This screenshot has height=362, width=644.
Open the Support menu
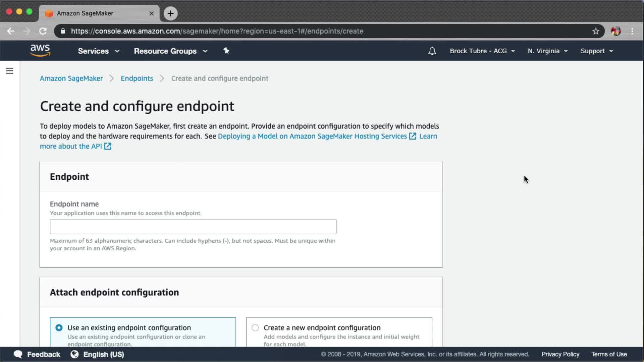[x=596, y=51]
